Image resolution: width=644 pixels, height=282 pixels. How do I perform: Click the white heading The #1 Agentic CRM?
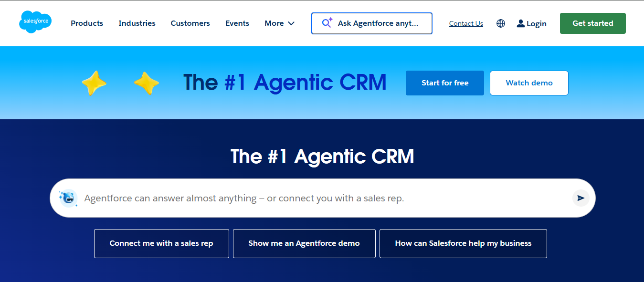pos(322,157)
